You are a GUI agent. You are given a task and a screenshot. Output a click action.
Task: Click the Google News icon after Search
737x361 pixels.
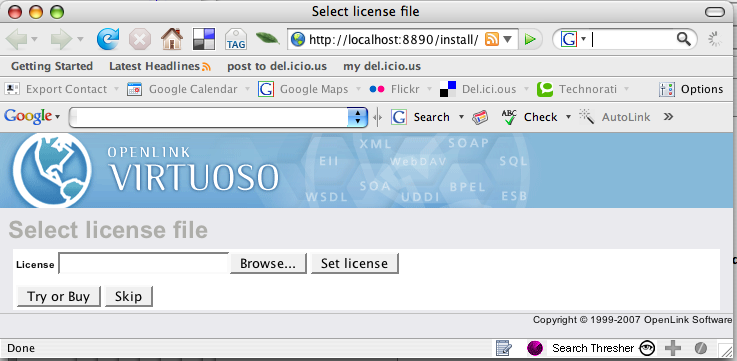(x=480, y=117)
